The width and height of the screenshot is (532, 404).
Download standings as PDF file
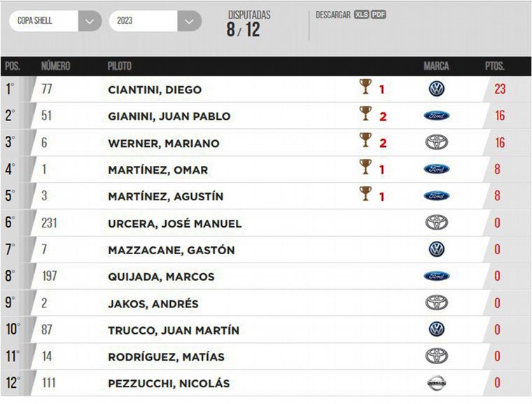coord(379,15)
